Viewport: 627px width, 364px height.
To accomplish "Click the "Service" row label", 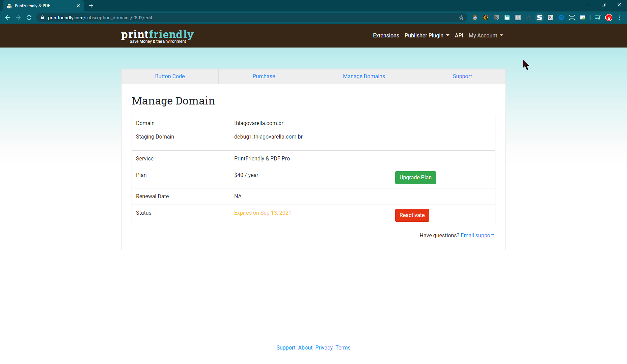I will point(145,159).
